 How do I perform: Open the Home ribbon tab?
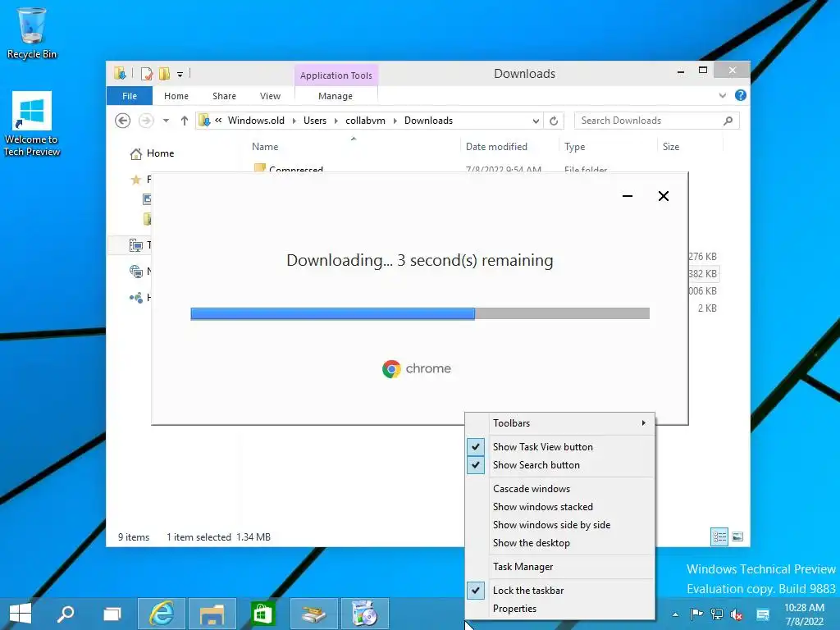point(176,96)
